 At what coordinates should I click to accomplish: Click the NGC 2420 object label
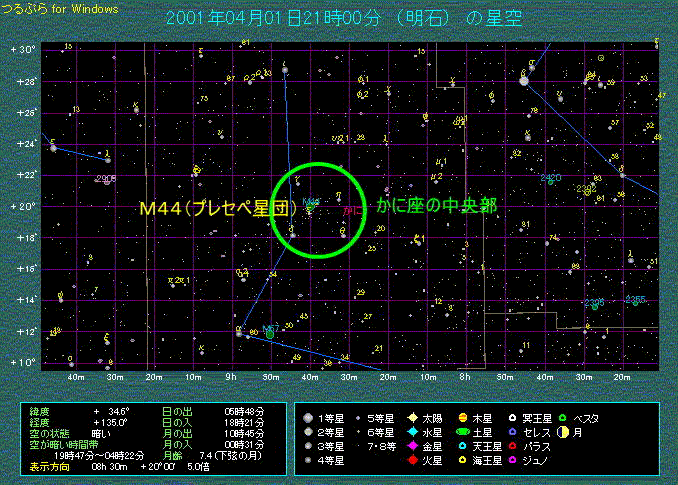pos(550,178)
